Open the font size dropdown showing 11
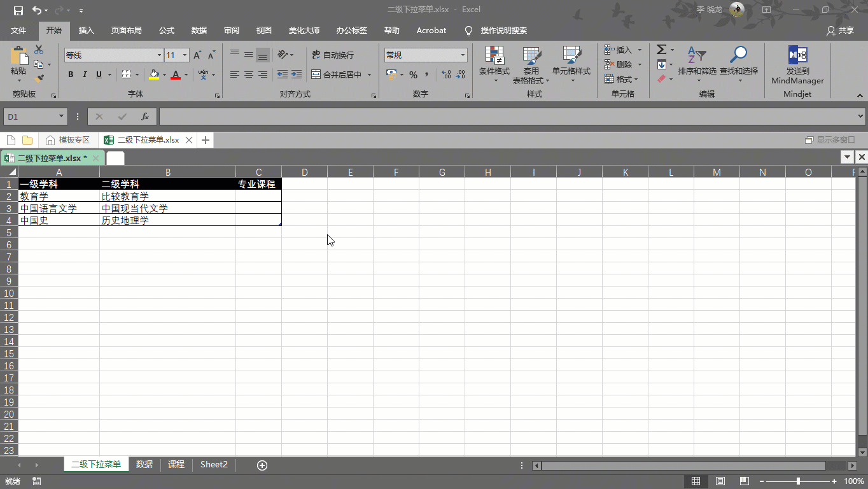868x489 pixels. point(185,55)
